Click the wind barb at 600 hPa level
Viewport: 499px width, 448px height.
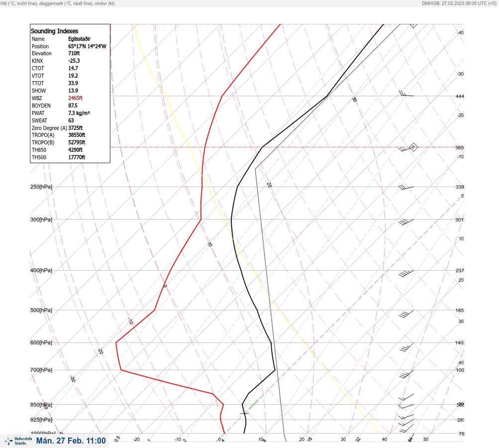coord(406,347)
